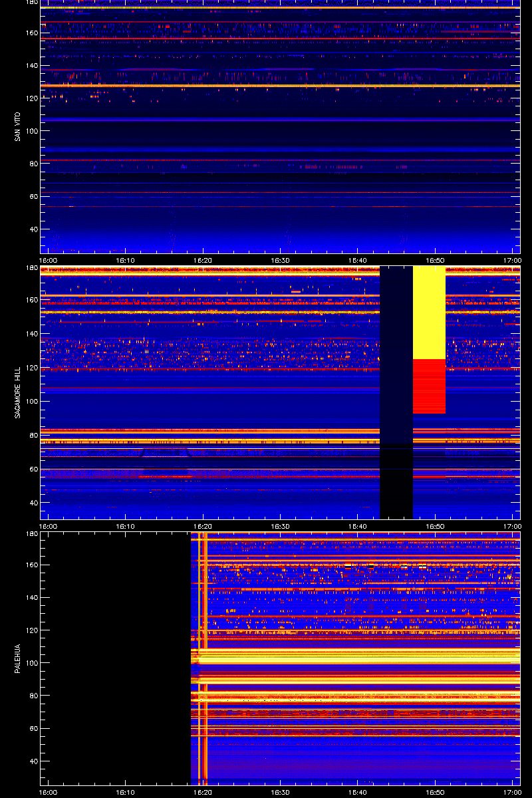Click the yellow saturated block in Sagamore Hill
Screen dimensions: 532x798
click(x=429, y=313)
